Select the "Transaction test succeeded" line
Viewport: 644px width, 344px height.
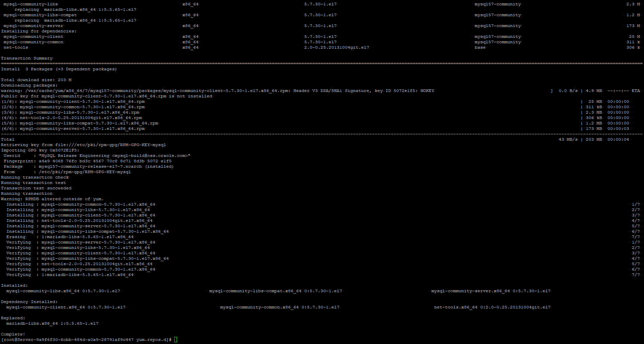tap(36, 188)
